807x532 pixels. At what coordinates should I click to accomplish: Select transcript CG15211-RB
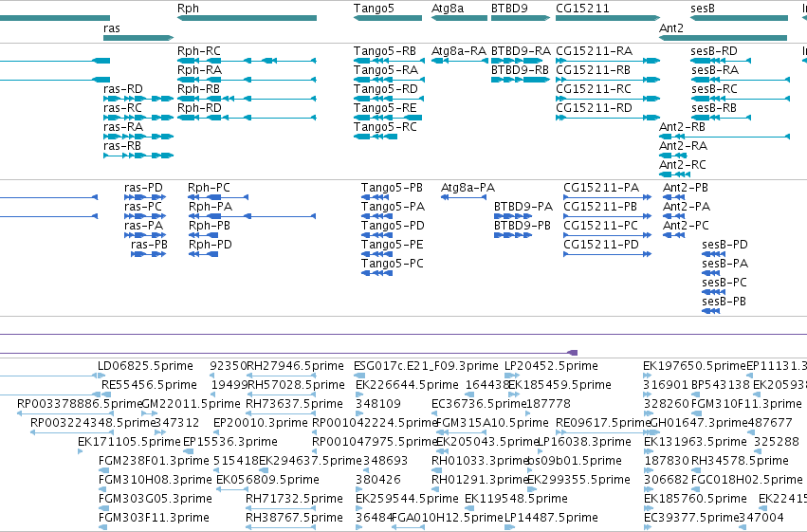pyautogui.click(x=593, y=70)
